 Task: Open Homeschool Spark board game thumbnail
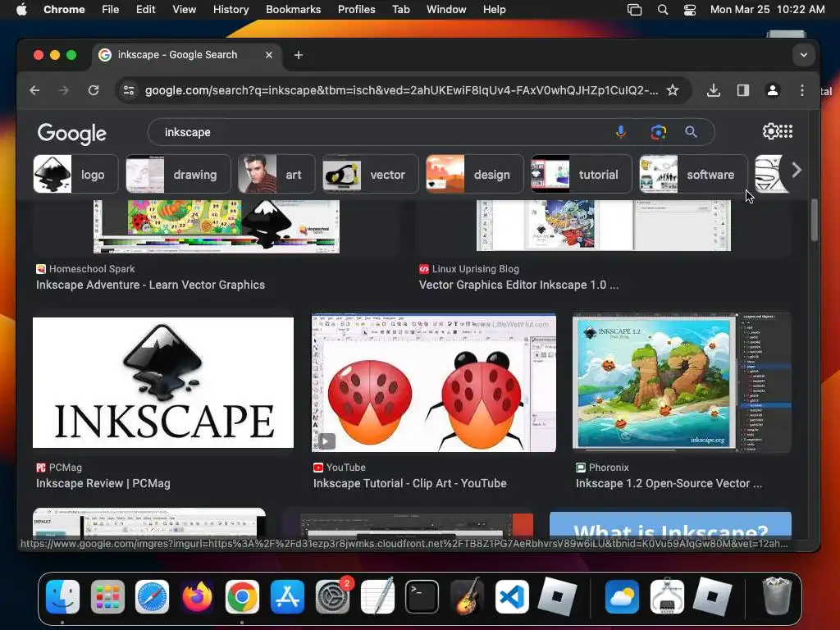[217, 226]
